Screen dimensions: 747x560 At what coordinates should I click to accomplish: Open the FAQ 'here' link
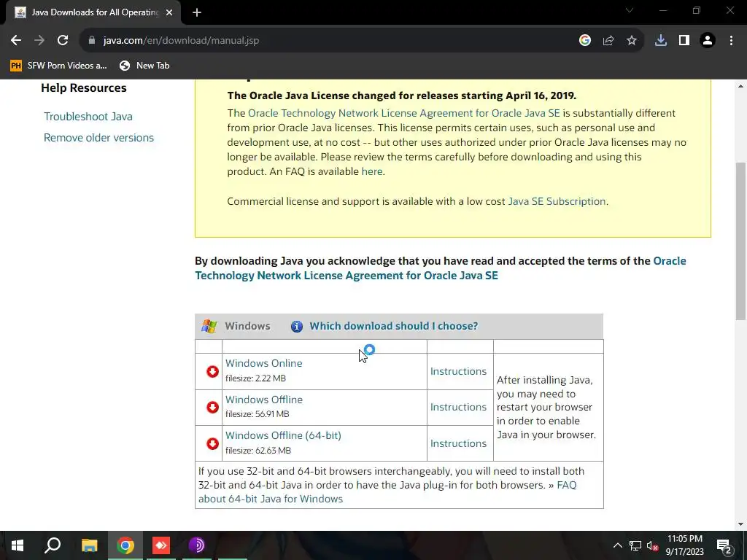coord(372,171)
